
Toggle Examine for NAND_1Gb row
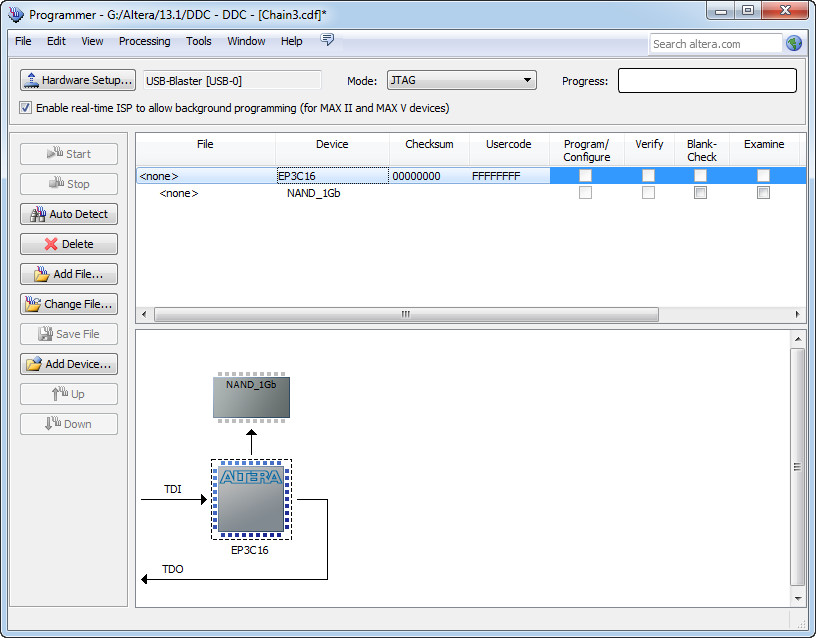tap(763, 193)
